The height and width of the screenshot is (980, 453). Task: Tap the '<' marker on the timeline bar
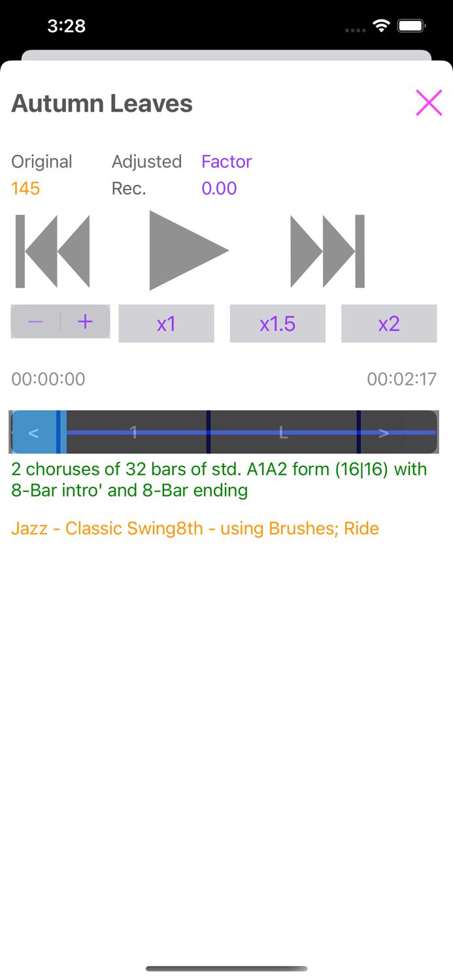pos(33,432)
